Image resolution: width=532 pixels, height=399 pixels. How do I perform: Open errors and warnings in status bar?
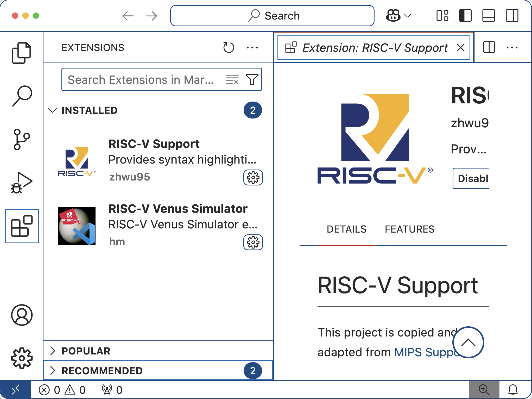coord(62,390)
